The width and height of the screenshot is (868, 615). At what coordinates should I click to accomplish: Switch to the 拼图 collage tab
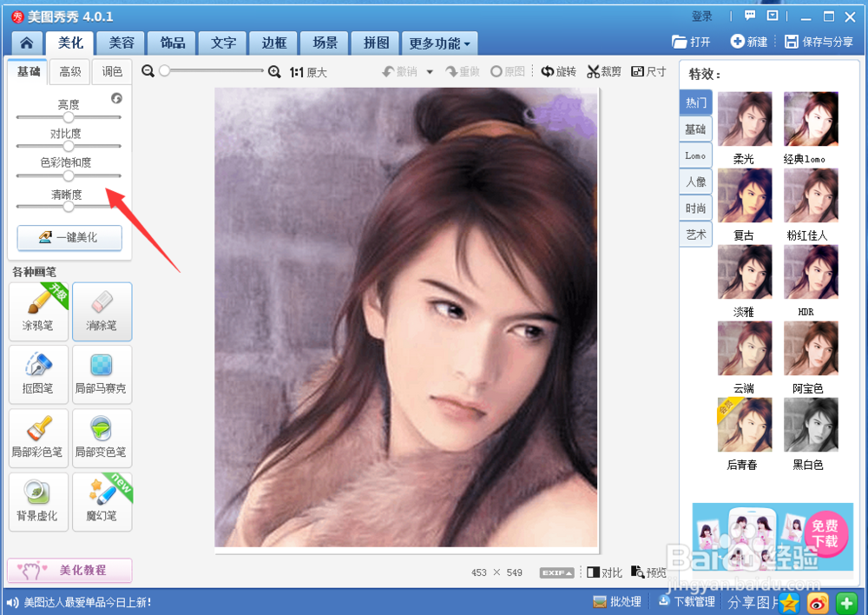[x=376, y=43]
